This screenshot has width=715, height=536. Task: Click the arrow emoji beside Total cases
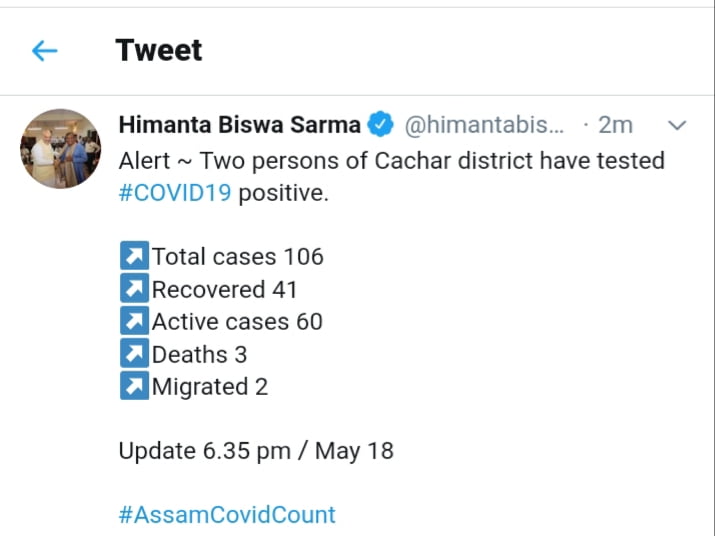tap(134, 257)
